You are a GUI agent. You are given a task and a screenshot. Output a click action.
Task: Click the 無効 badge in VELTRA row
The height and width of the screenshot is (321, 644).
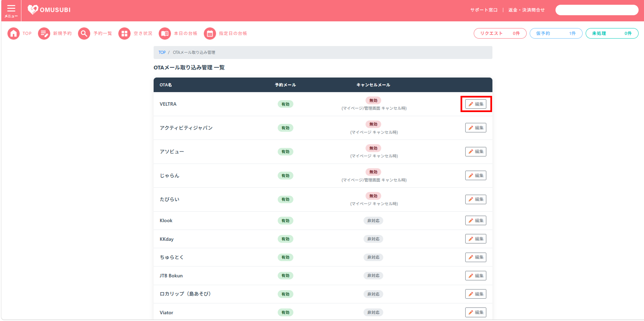(373, 101)
